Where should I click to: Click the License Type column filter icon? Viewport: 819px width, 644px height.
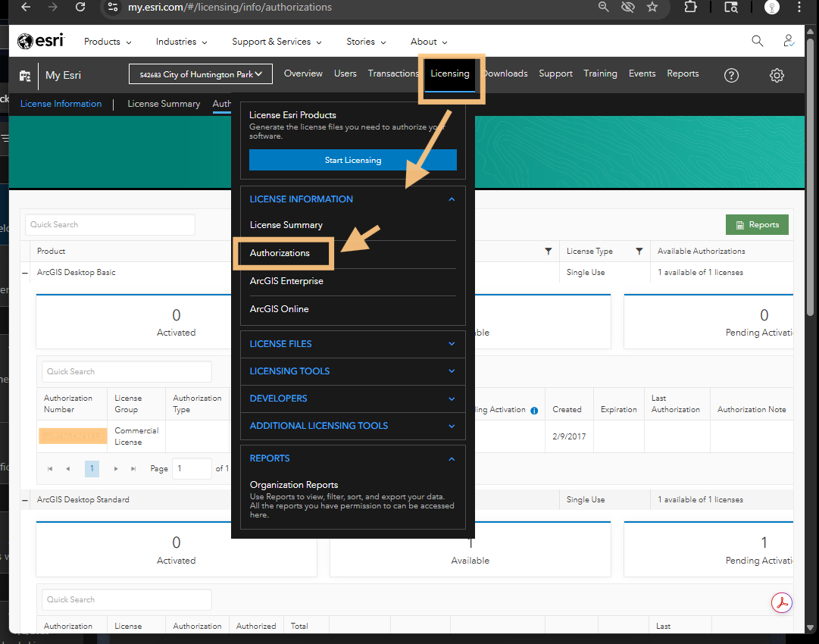[639, 252]
